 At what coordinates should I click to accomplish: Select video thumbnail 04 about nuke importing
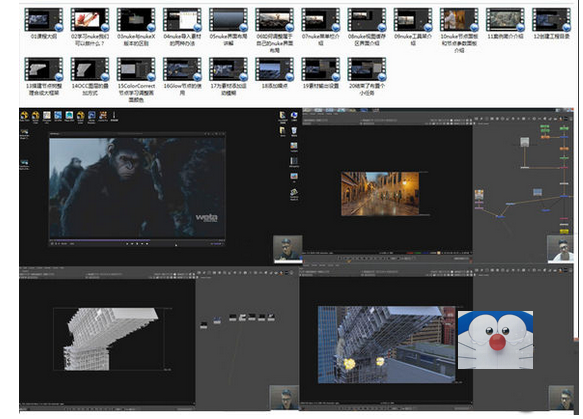coord(182,20)
